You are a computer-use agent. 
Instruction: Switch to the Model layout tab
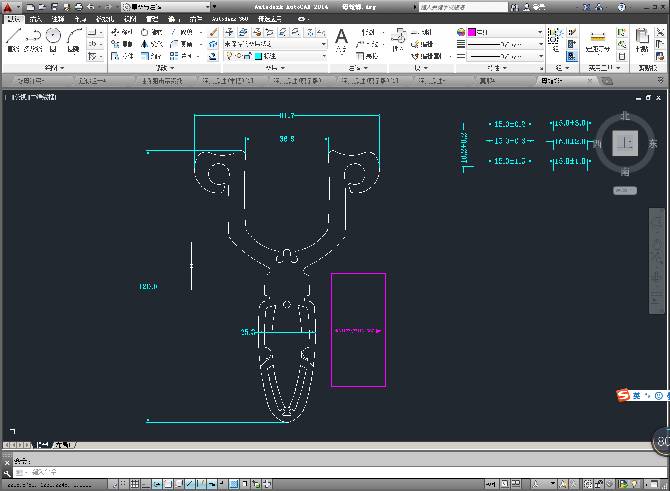coord(42,445)
